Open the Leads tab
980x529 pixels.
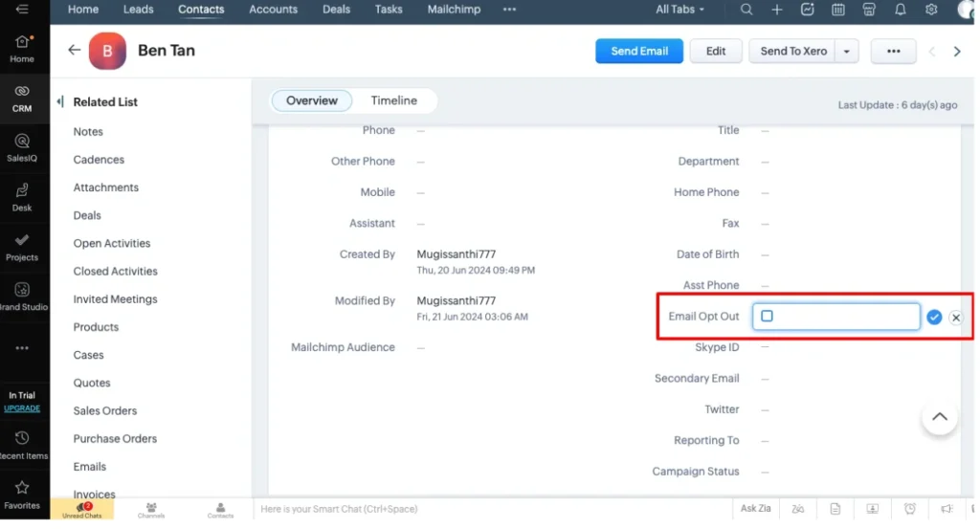coord(138,10)
